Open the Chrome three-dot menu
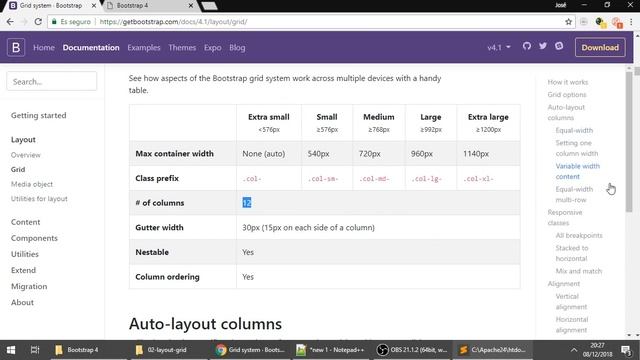The width and height of the screenshot is (640, 360). 631,22
